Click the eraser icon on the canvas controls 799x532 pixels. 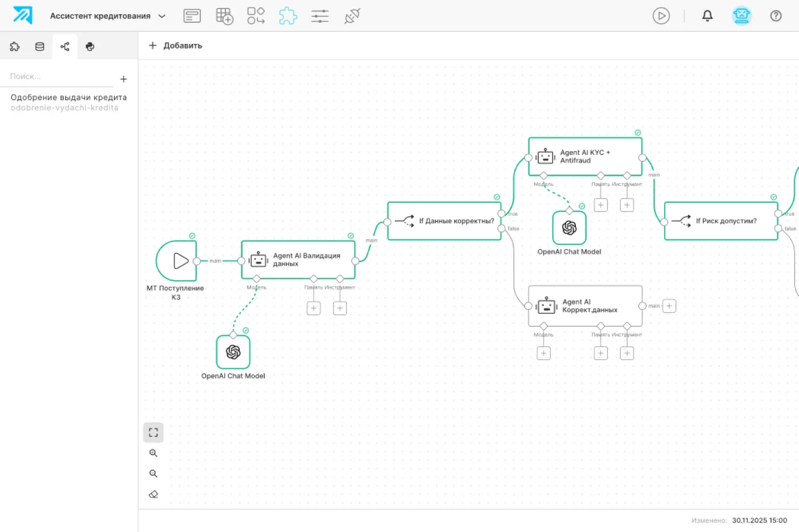[x=153, y=494]
